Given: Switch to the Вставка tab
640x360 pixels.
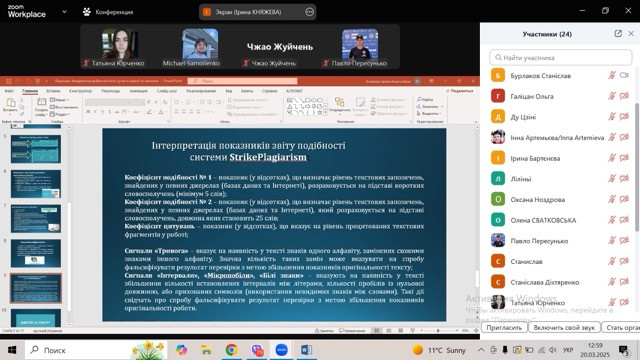Looking at the screenshot, I should tap(53, 91).
